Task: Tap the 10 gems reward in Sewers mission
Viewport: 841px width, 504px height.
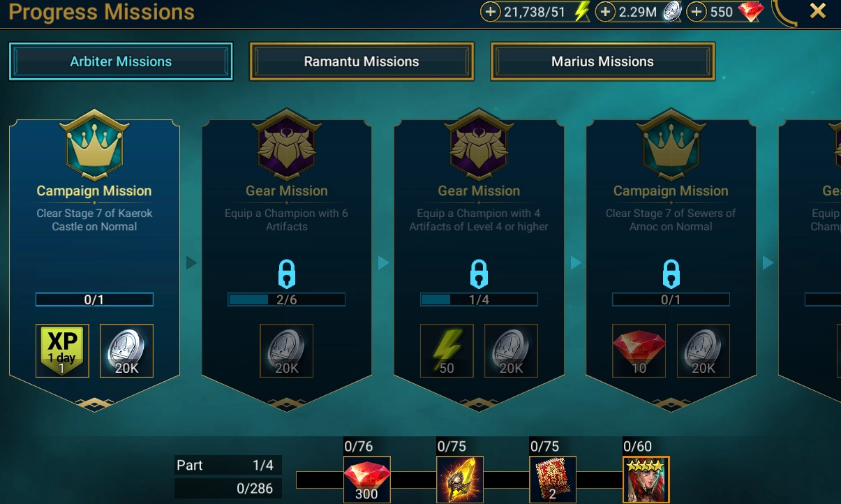Action: click(639, 350)
